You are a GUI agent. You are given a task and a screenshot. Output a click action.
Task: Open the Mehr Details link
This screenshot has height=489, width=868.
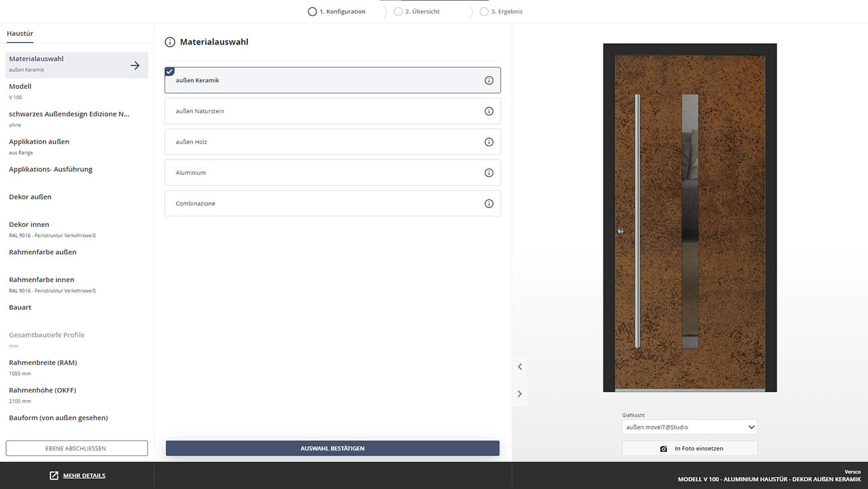pyautogui.click(x=83, y=476)
